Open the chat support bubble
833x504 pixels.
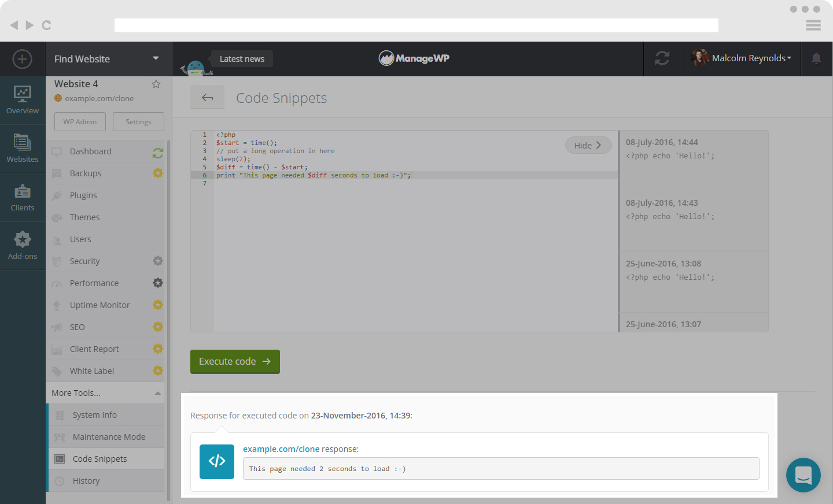click(x=803, y=475)
